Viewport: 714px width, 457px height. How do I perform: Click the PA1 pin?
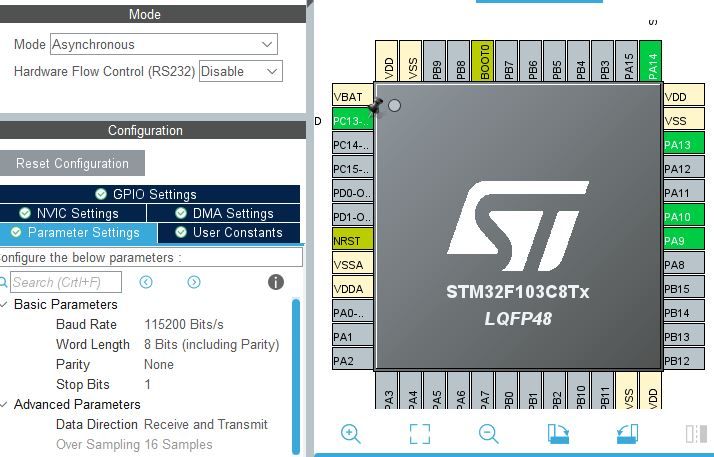click(x=352, y=336)
